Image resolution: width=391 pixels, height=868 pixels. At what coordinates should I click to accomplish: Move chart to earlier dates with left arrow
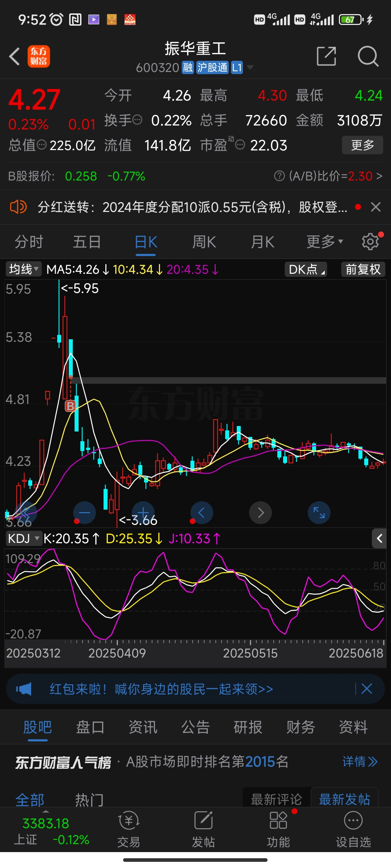click(x=202, y=512)
